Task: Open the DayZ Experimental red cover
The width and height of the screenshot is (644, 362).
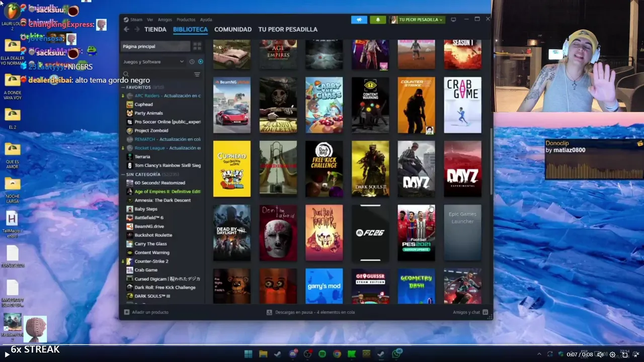Action: pyautogui.click(x=462, y=169)
